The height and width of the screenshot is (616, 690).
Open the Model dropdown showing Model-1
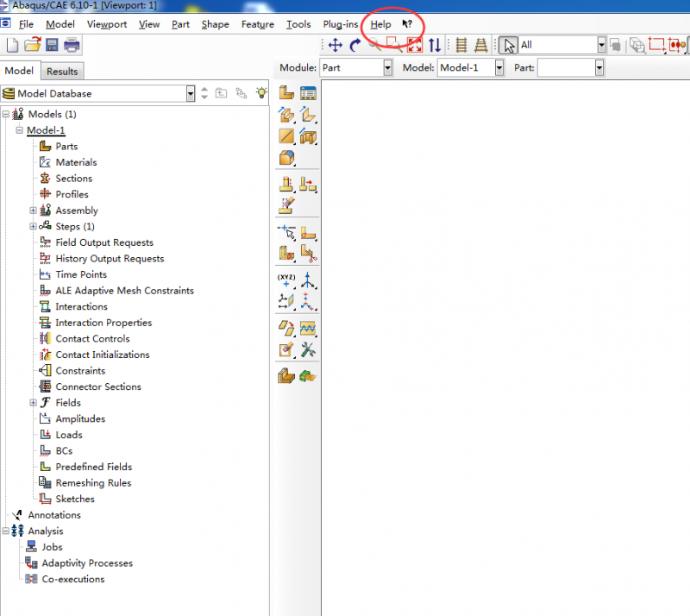tap(499, 68)
